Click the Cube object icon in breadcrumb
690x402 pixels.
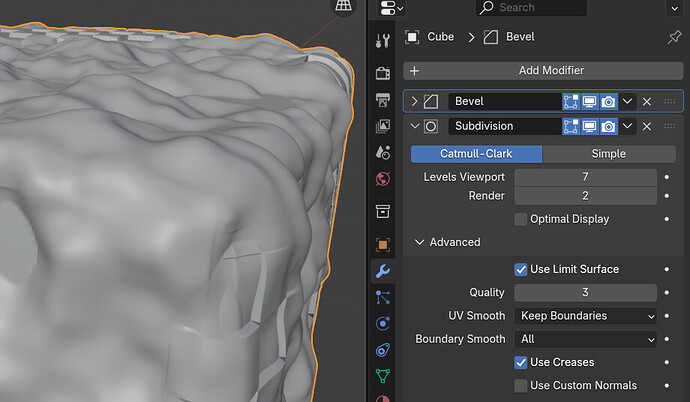(x=412, y=37)
